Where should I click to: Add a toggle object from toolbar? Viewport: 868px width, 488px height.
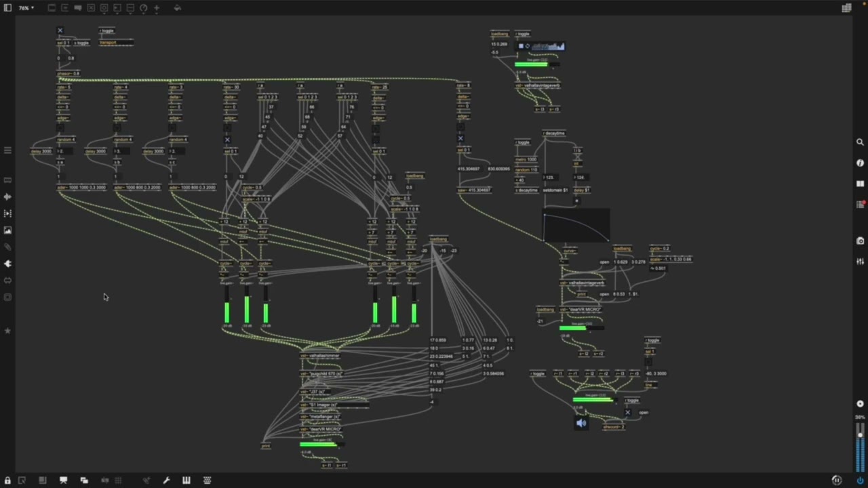point(91,8)
